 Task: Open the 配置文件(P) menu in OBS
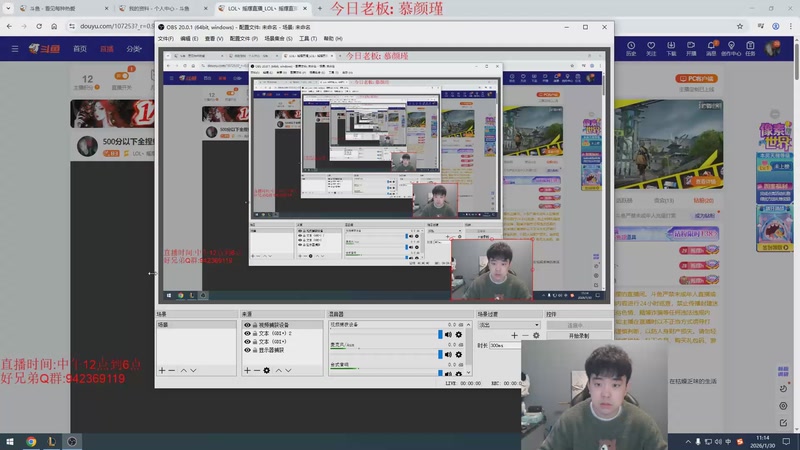tap(243, 39)
